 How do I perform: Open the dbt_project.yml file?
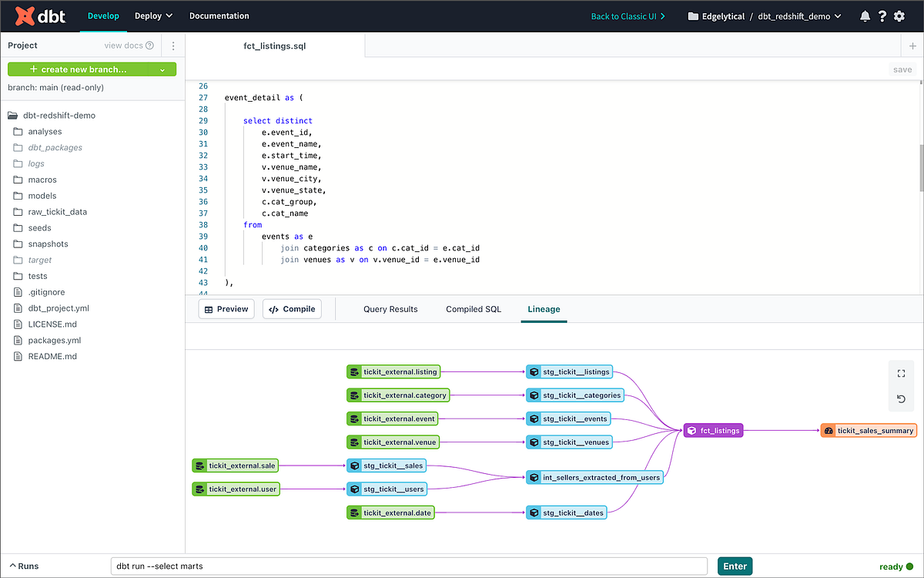51,308
